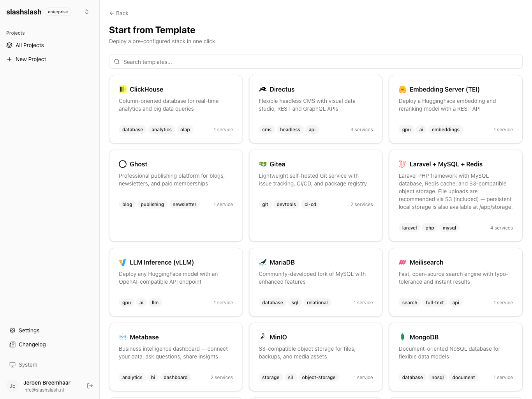Click the Laravel logo icon
Image resolution: width=532 pixels, height=399 pixels.
[402, 164]
